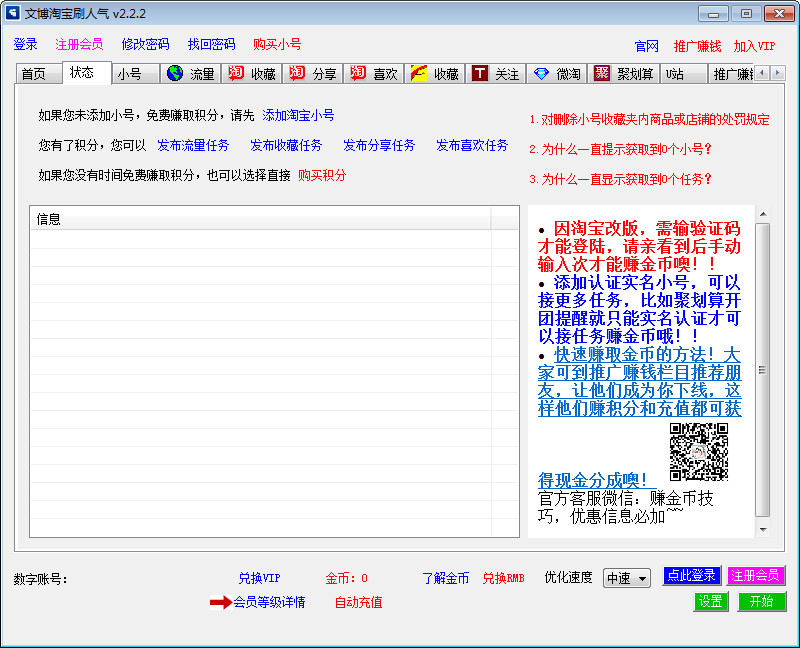
Task: Click the 会员等级详情 link
Action: click(269, 602)
